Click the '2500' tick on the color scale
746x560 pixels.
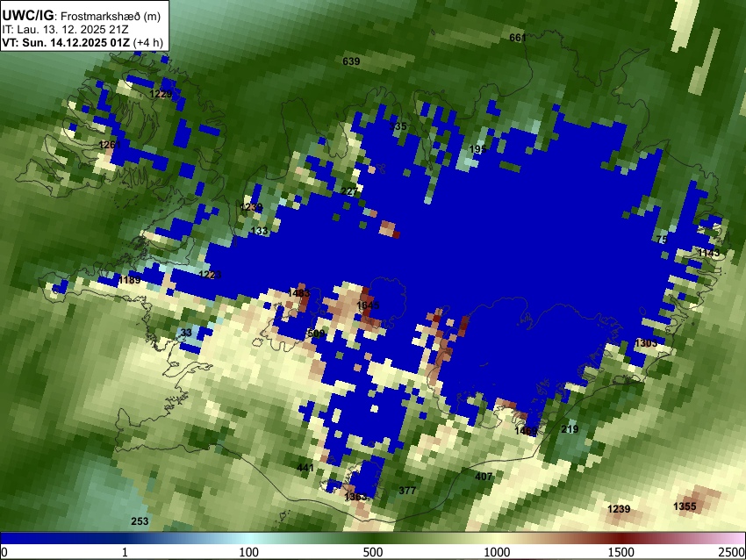pyautogui.click(x=732, y=552)
